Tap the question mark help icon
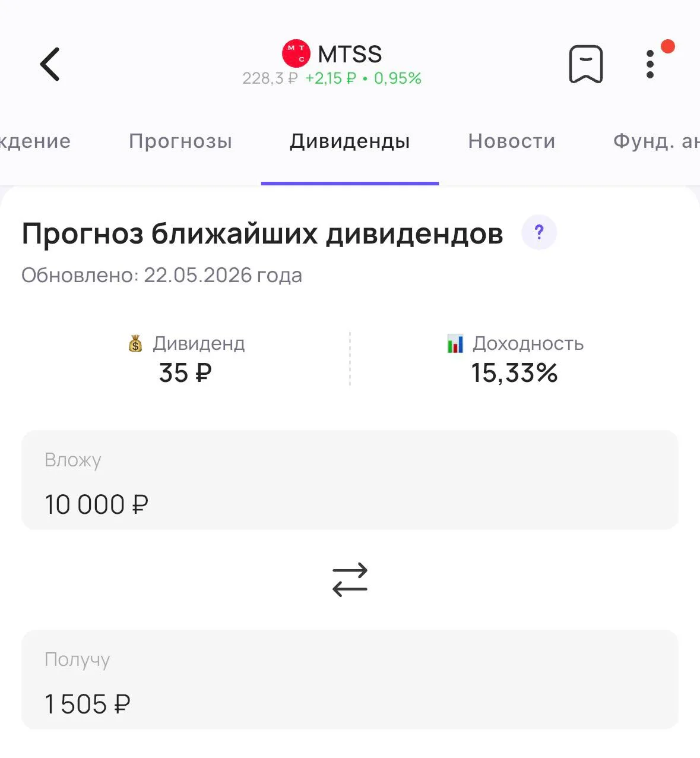Viewport: 700px width, 758px height. 539,232
